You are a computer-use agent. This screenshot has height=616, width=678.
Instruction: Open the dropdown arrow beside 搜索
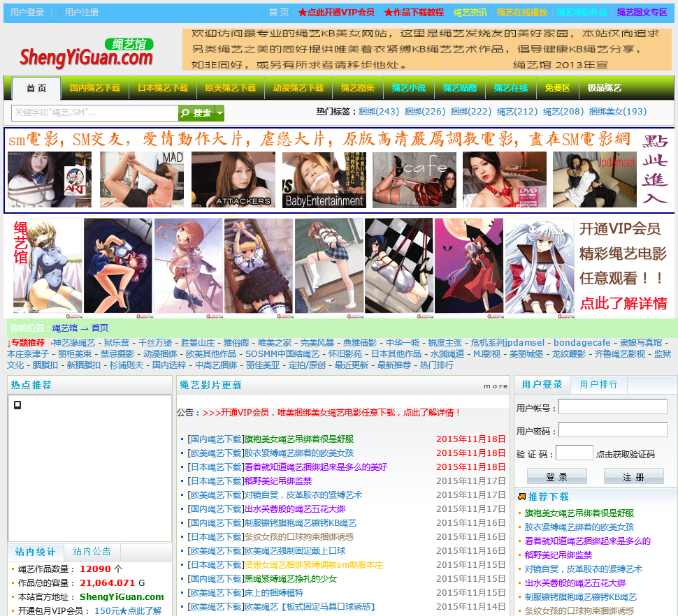click(x=219, y=112)
